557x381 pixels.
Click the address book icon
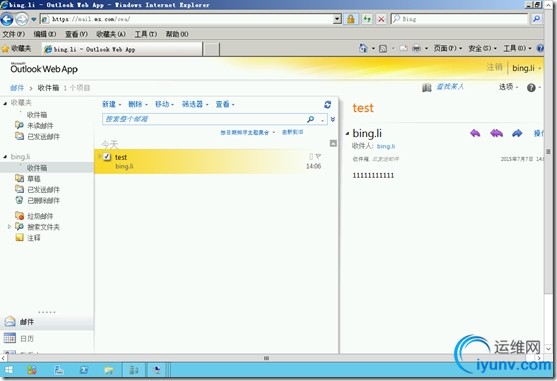click(x=427, y=87)
